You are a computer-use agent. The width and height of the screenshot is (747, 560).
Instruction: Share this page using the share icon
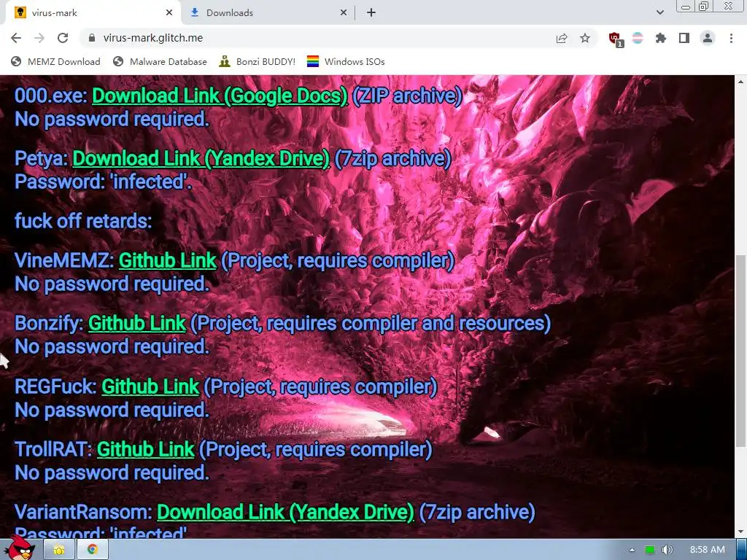(x=562, y=38)
